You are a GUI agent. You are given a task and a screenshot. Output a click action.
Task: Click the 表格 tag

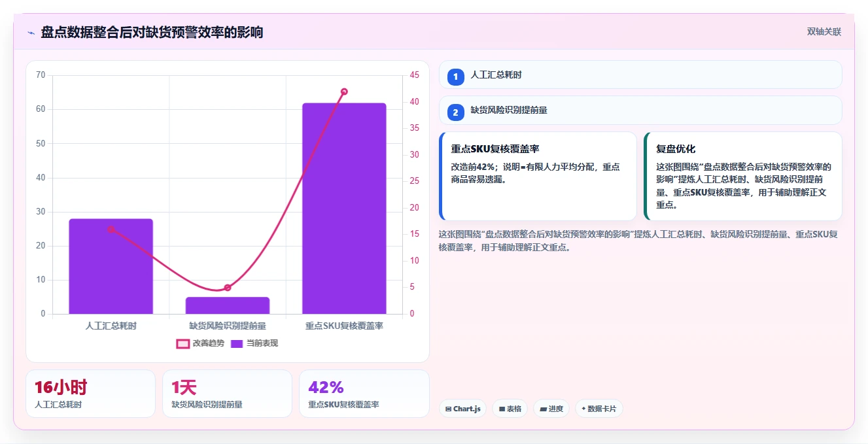tap(510, 409)
